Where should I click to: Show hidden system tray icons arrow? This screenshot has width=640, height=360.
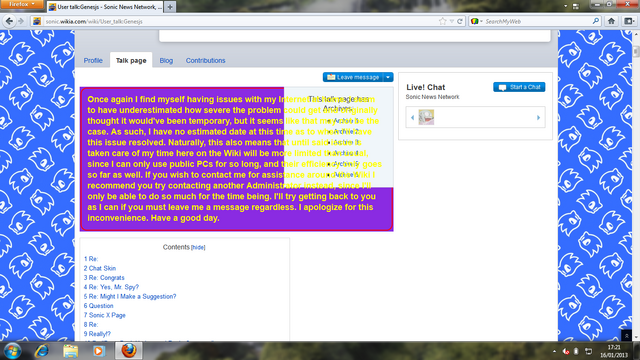click(x=554, y=351)
